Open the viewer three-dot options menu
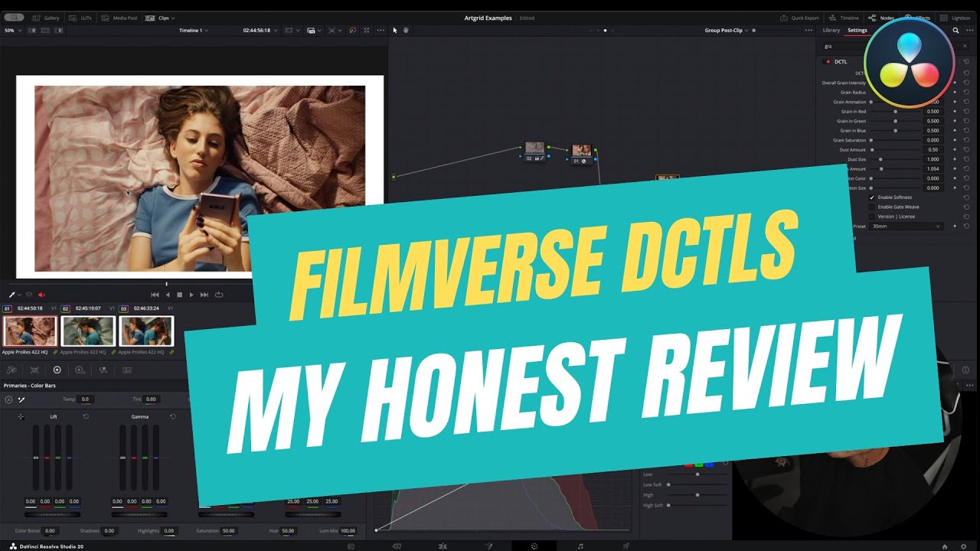This screenshot has height=551, width=980. 381,31
